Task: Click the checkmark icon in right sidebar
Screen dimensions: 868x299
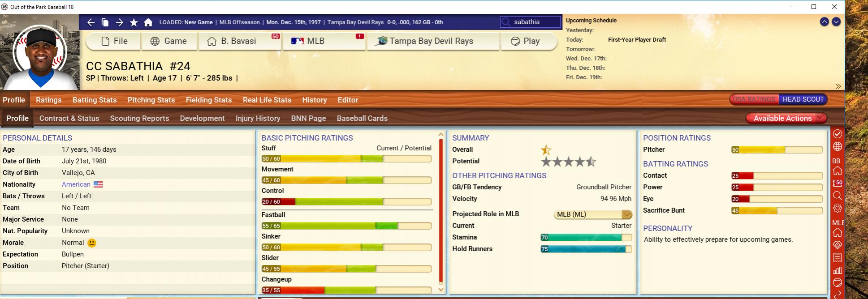Action: pos(837,134)
